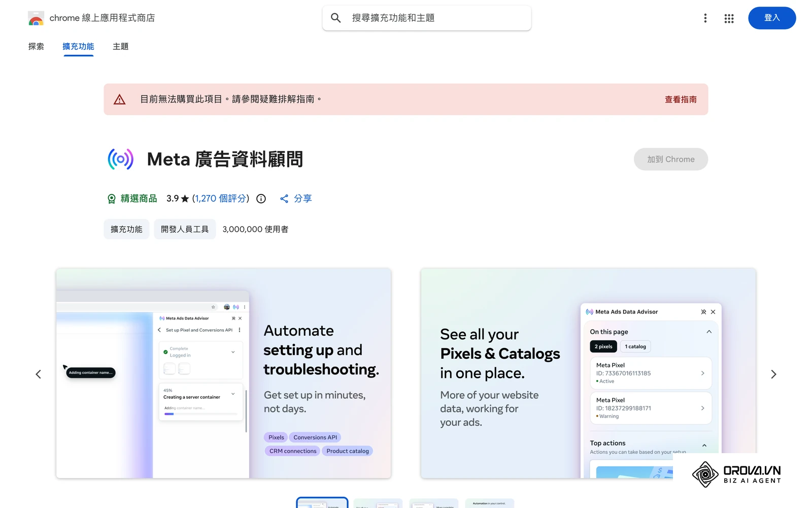Open the 查看指南 link
The width and height of the screenshot is (812, 508).
tap(681, 100)
